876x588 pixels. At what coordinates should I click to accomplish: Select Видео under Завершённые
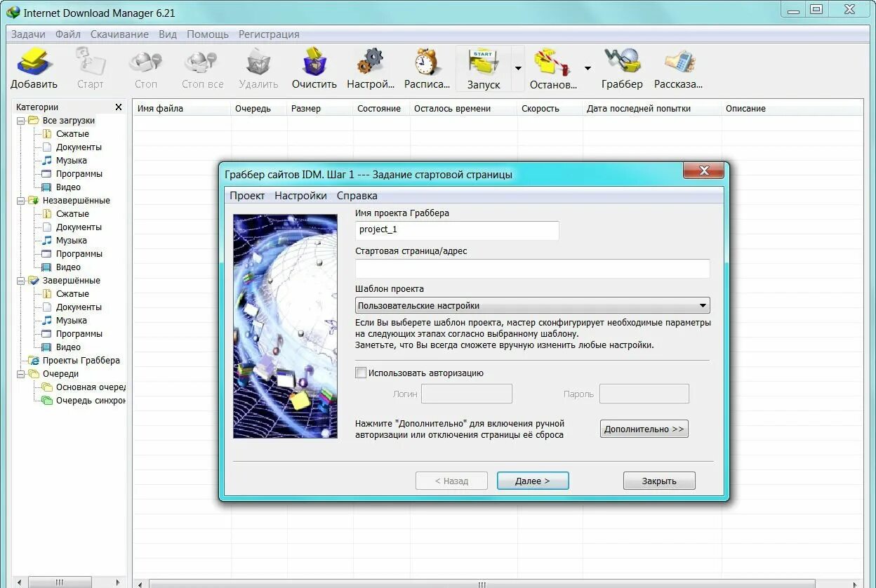point(68,347)
